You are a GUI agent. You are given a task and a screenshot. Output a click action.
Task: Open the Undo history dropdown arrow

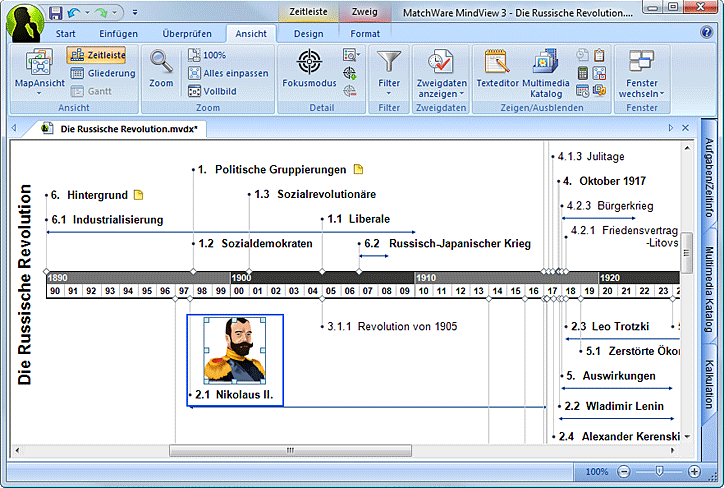point(87,12)
